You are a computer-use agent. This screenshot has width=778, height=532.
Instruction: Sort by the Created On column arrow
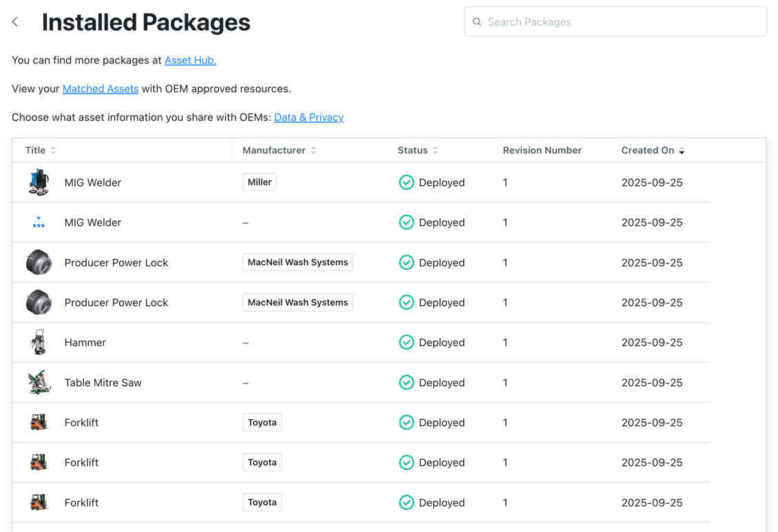point(682,150)
